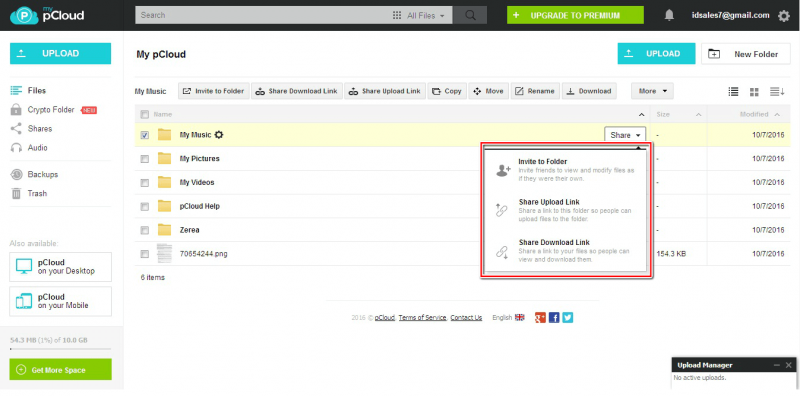Close the Upload Manager panel
Image resolution: width=800 pixels, height=396 pixels.
[789, 365]
